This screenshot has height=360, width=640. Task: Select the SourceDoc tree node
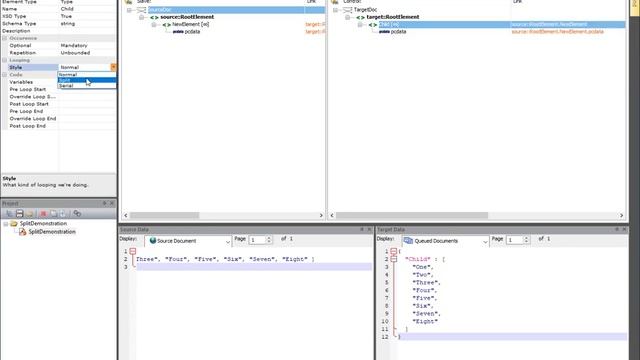(160, 10)
